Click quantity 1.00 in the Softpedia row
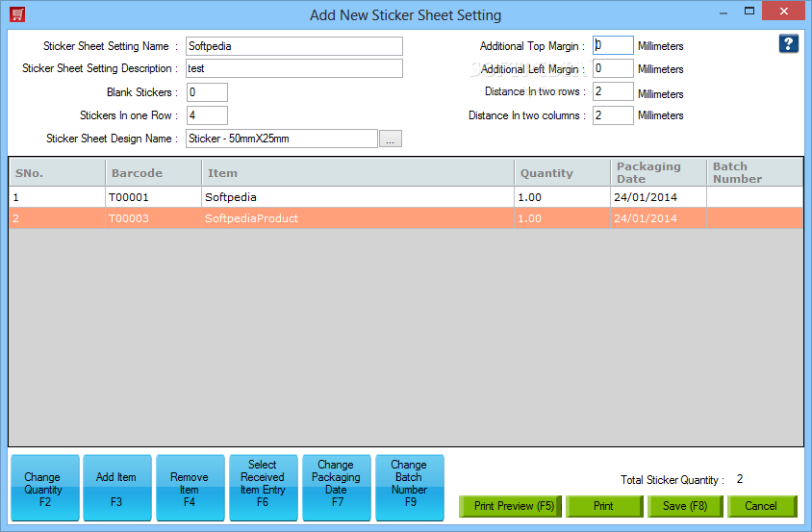Screen dimensions: 812x532 coord(563,197)
